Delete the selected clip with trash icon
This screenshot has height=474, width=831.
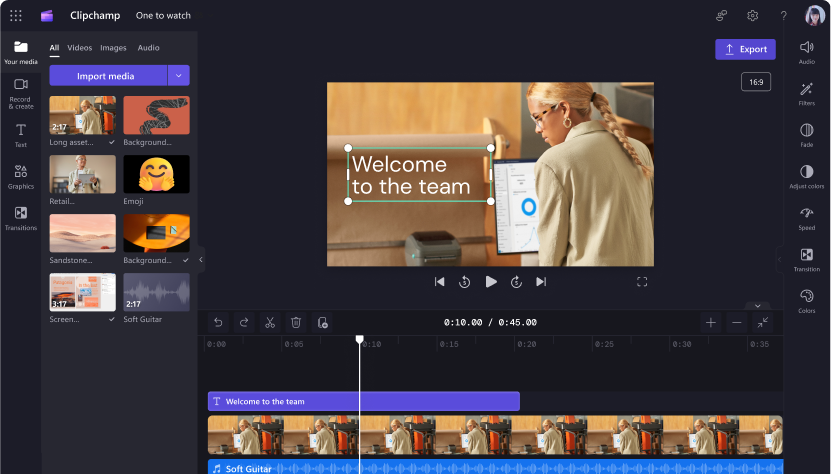click(296, 322)
